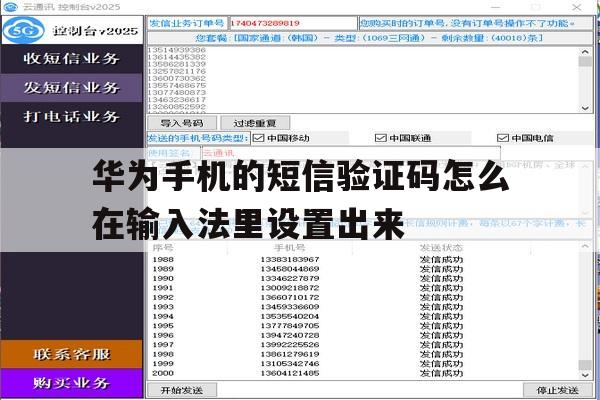Click number list scrollbar down arrow
The image size is (600, 400).
tap(585, 108)
